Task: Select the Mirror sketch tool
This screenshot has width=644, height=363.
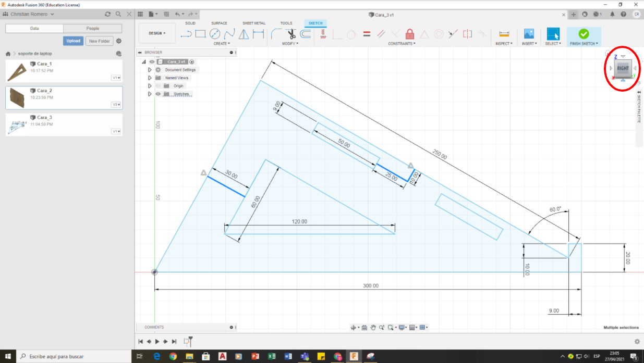Action: point(244,34)
